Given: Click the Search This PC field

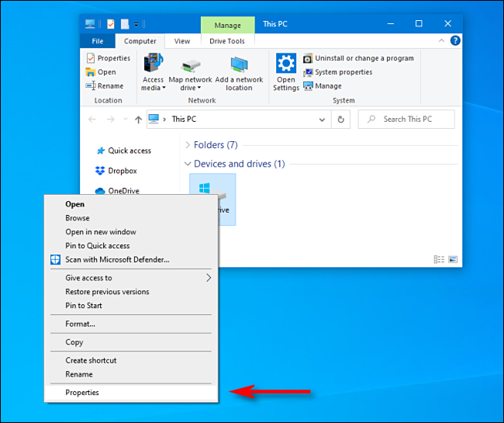Looking at the screenshot, I should pyautogui.click(x=407, y=120).
